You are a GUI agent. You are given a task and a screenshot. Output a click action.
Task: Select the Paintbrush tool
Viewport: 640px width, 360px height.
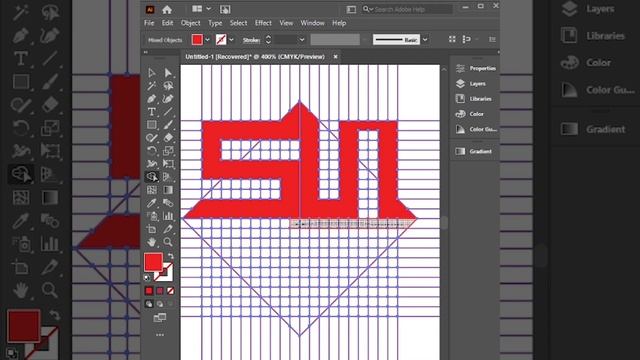tap(168, 125)
